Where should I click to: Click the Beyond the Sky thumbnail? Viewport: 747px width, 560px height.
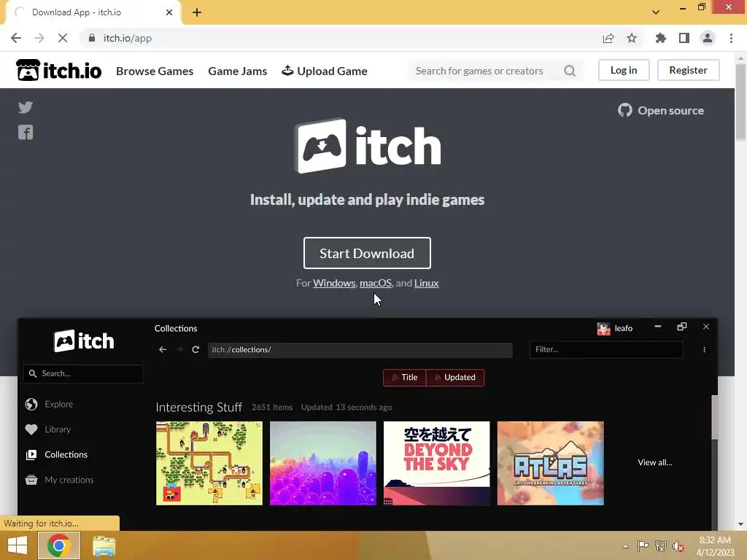tap(436, 463)
